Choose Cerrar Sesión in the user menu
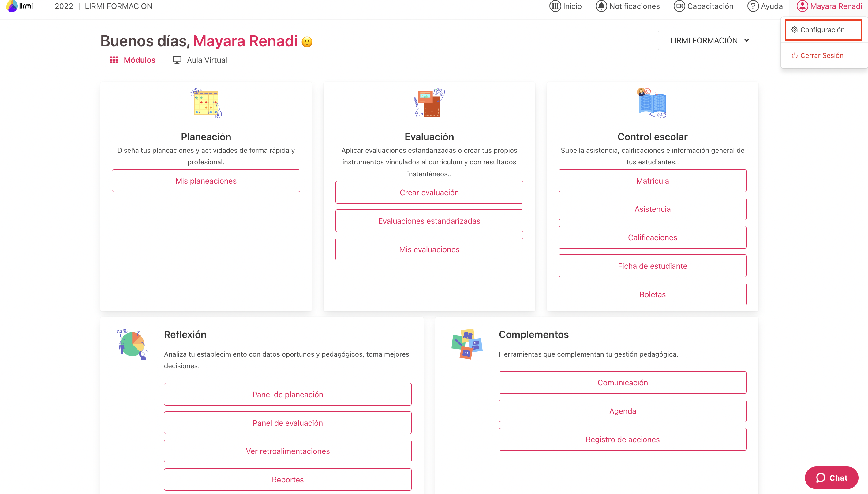 coord(817,55)
